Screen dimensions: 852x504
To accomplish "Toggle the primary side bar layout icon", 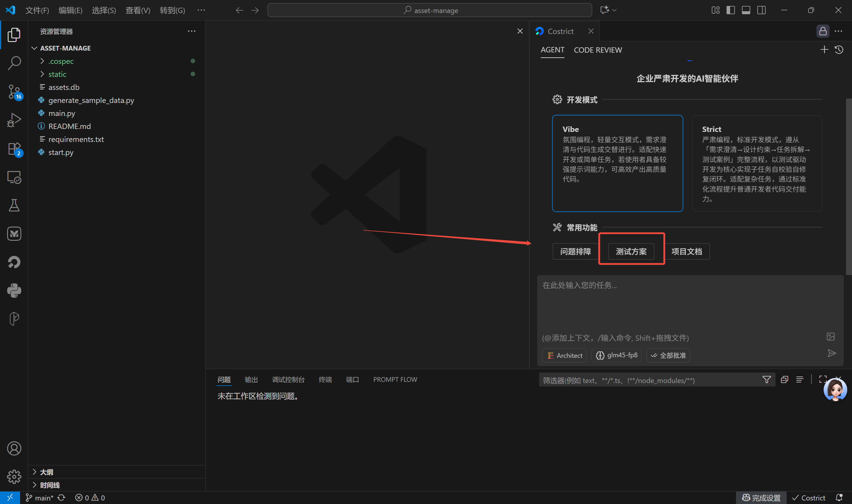I will pyautogui.click(x=730, y=10).
